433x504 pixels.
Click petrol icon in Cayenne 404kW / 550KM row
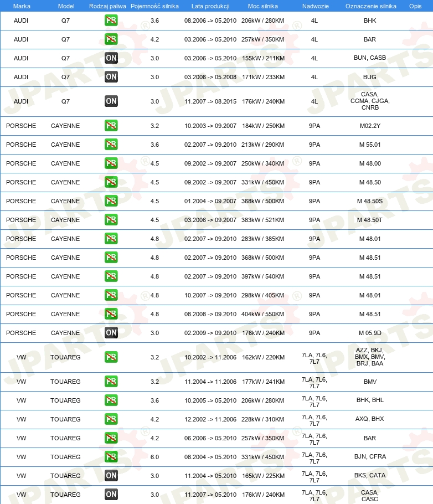tap(111, 313)
